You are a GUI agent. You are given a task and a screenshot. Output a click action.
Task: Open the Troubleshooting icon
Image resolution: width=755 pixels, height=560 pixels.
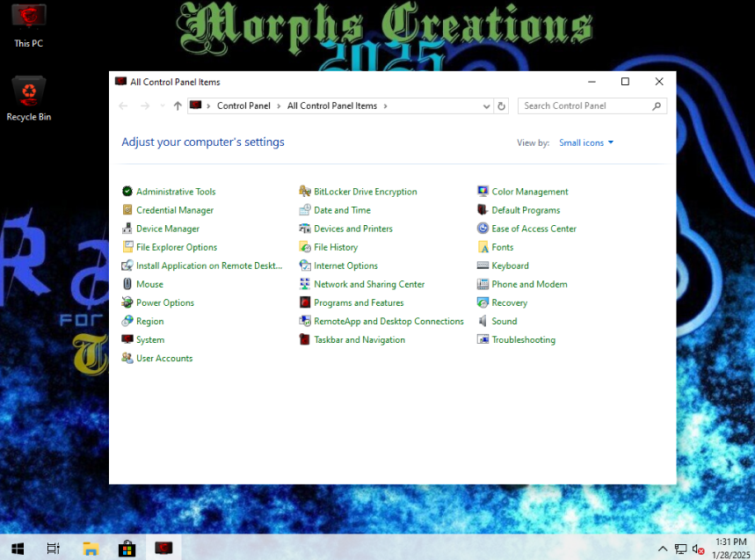483,339
